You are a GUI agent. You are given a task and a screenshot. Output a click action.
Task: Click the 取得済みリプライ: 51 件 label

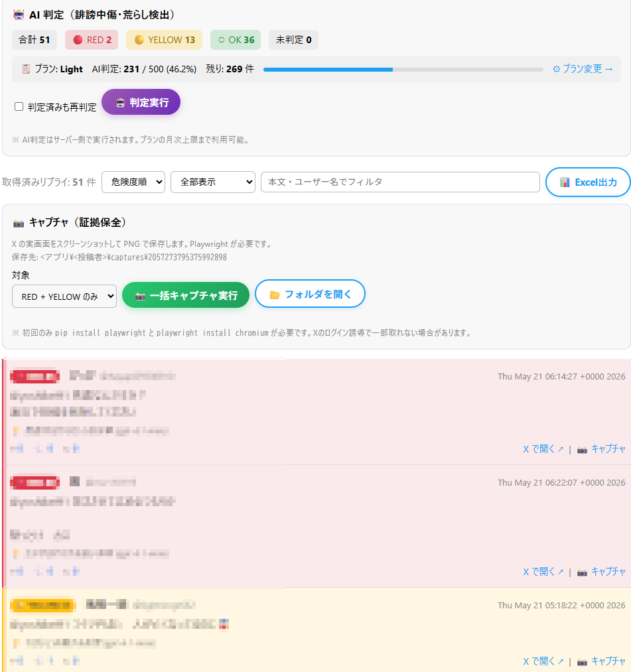point(49,182)
